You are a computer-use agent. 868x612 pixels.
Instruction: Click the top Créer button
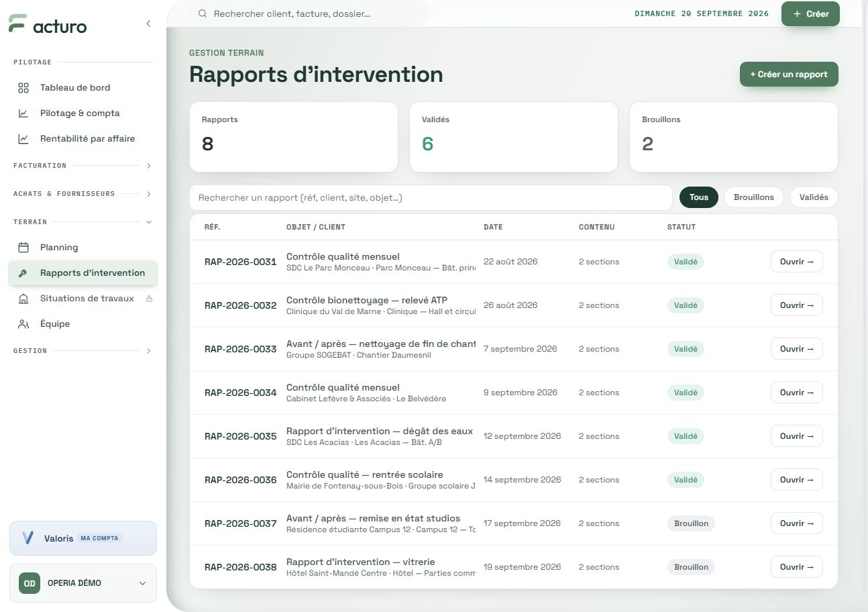(810, 13)
